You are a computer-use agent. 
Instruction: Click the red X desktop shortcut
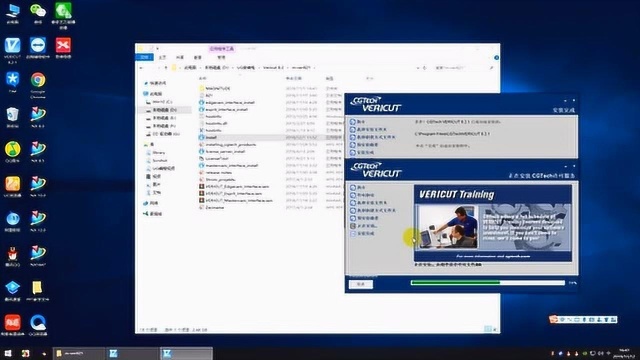[x=63, y=48]
